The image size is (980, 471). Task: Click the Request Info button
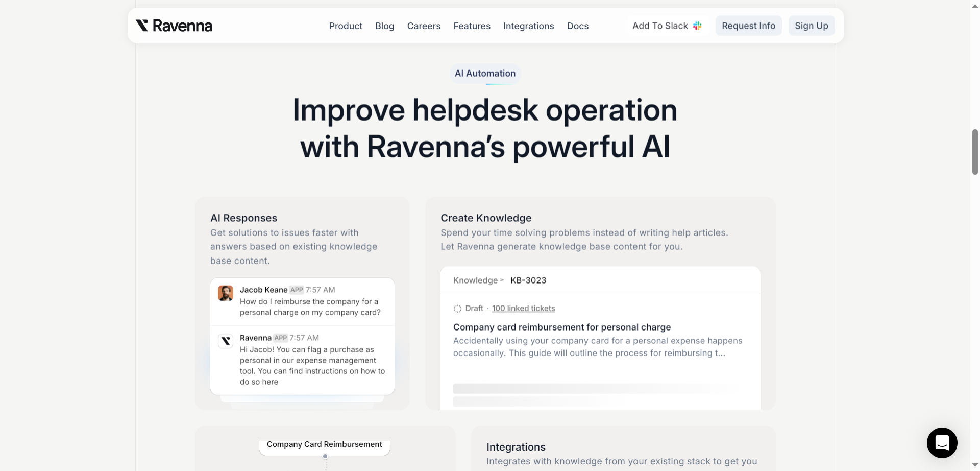pos(748,26)
